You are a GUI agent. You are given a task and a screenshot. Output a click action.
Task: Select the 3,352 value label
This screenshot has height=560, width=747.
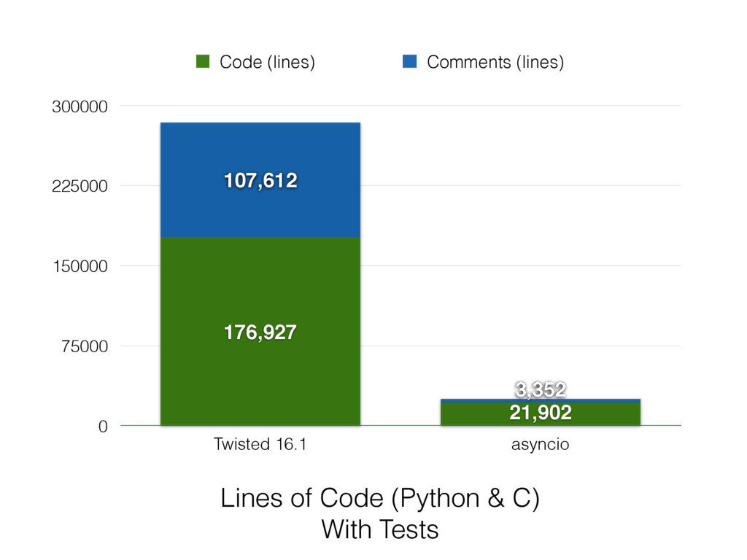tap(541, 389)
